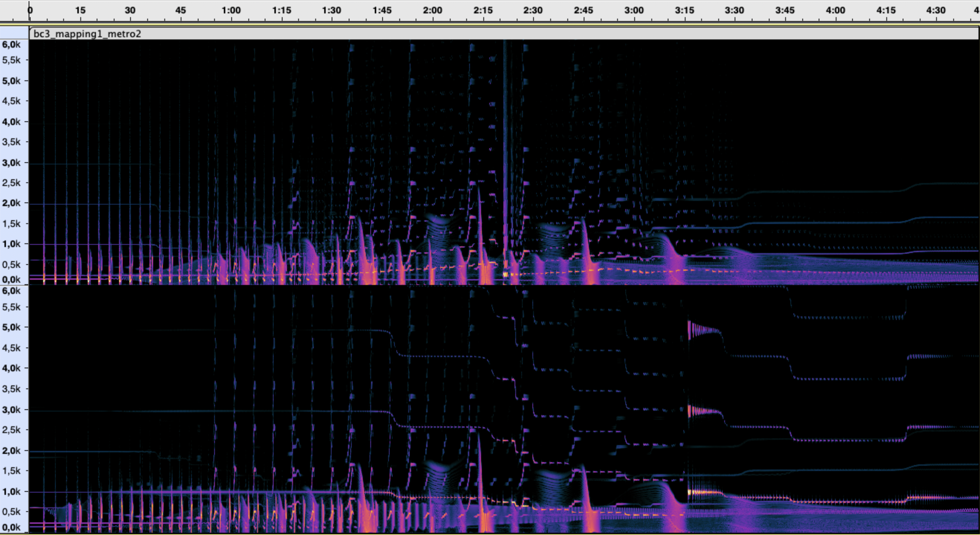Set playback position at 1:45 on ruler
The height and width of the screenshot is (535, 980).
tap(382, 10)
